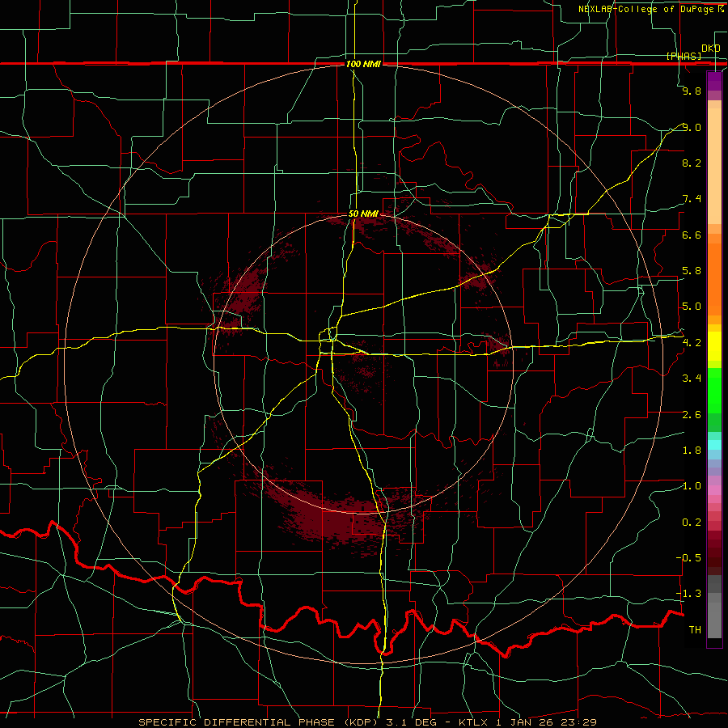Screen dimensions: 728x728
Task: Pick the dark red segment of the color bar
Action: pyautogui.click(x=714, y=552)
